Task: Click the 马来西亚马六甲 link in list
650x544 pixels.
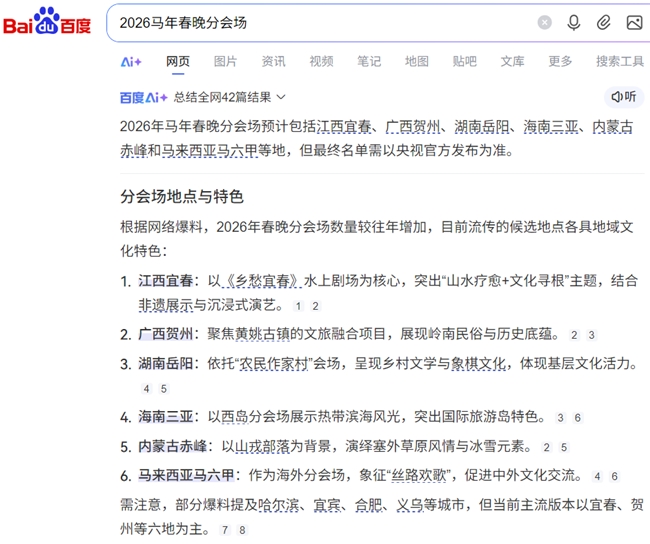Action: point(186,476)
